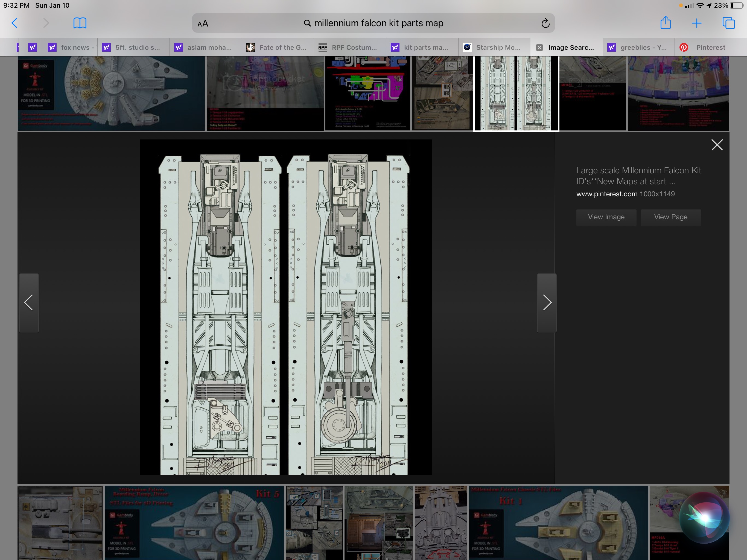Open the Kit 5 Boarding Ramp thumbnail
The image size is (747, 560).
[x=194, y=523]
